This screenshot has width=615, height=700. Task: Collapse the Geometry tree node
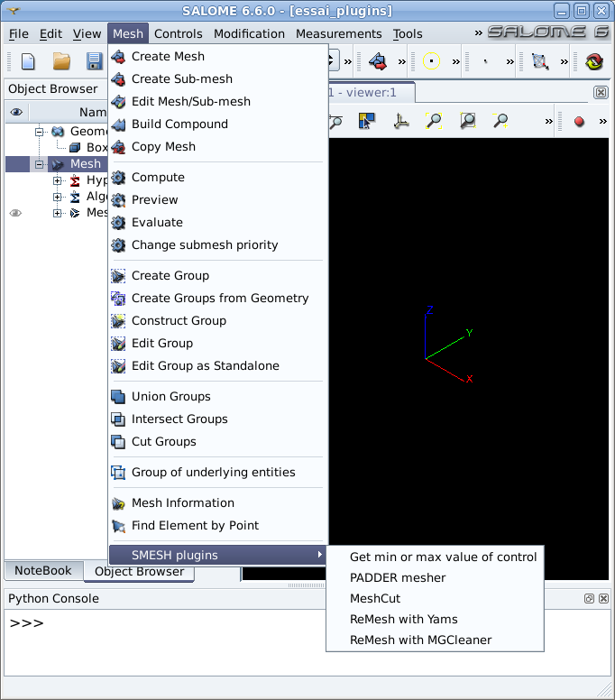(40, 132)
